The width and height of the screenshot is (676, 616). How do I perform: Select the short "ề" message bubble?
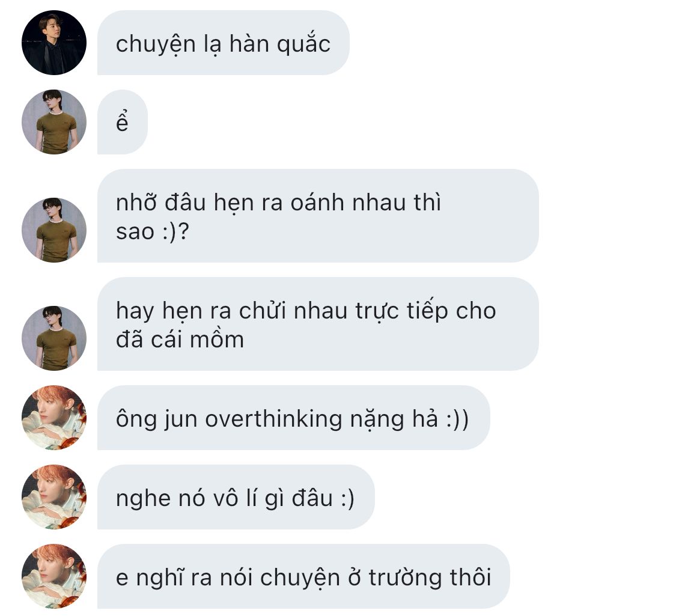(x=123, y=122)
